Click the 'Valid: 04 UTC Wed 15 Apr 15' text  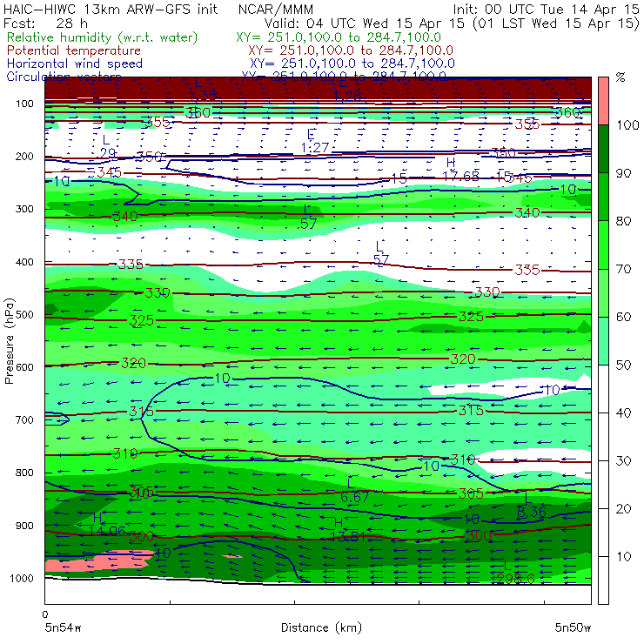click(x=366, y=23)
